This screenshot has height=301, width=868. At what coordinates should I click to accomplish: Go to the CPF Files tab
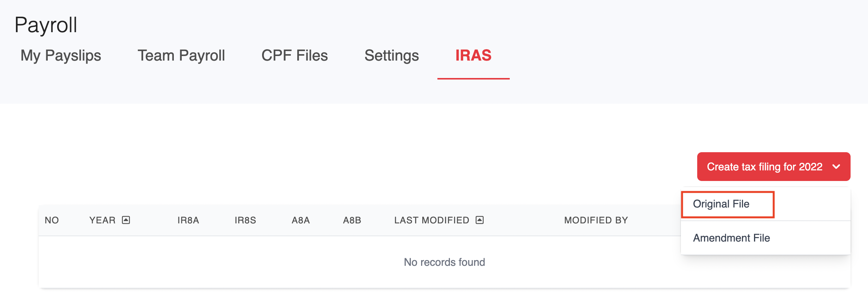(x=295, y=56)
